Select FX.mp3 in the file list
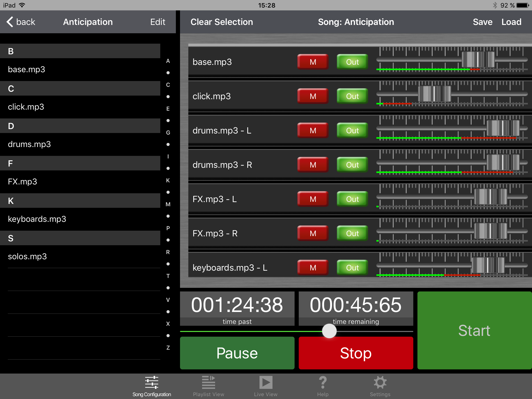Screen dimensions: 532x399 click(80, 182)
